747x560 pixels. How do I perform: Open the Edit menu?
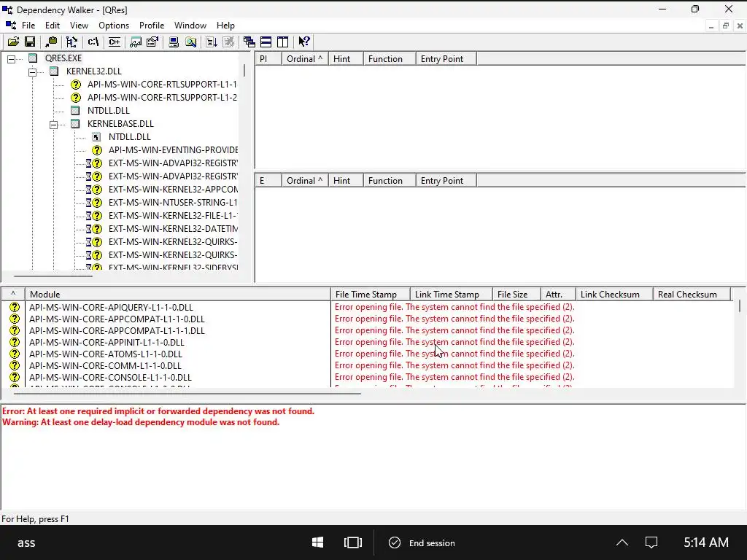(53, 26)
